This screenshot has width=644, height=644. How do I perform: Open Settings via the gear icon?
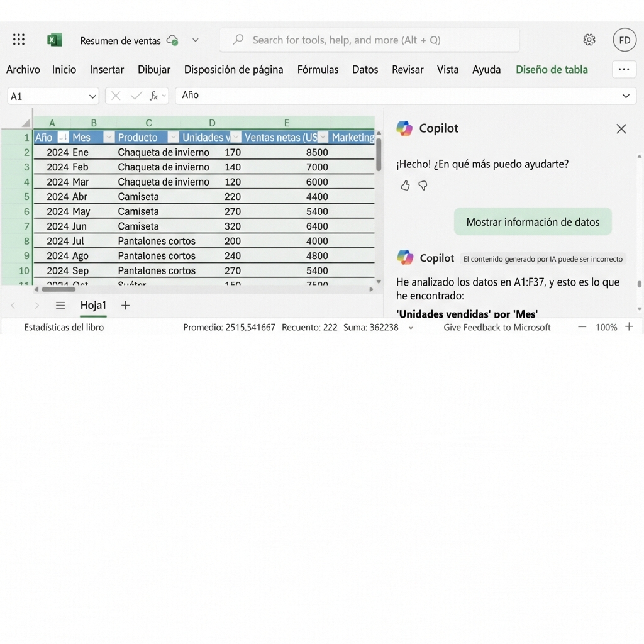[589, 39]
